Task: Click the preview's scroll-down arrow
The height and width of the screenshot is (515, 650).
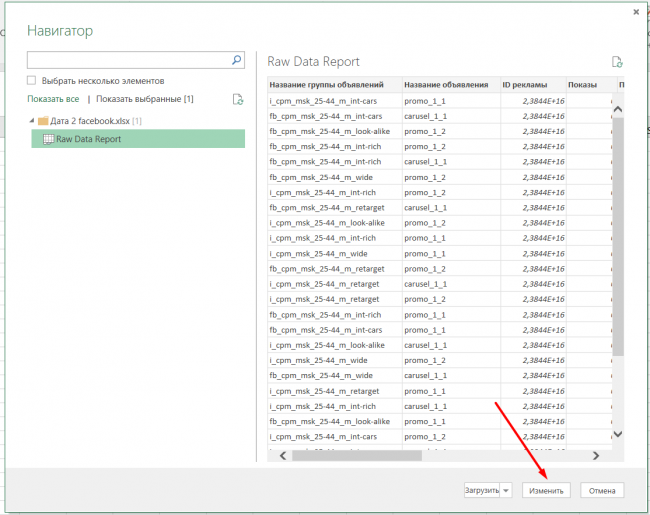Action: [617, 433]
